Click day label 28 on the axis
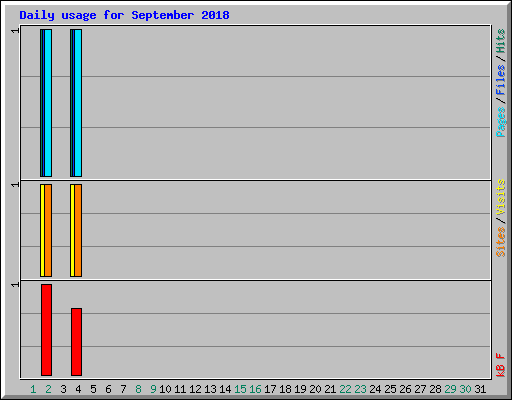This screenshot has height=400, width=512. 435,389
